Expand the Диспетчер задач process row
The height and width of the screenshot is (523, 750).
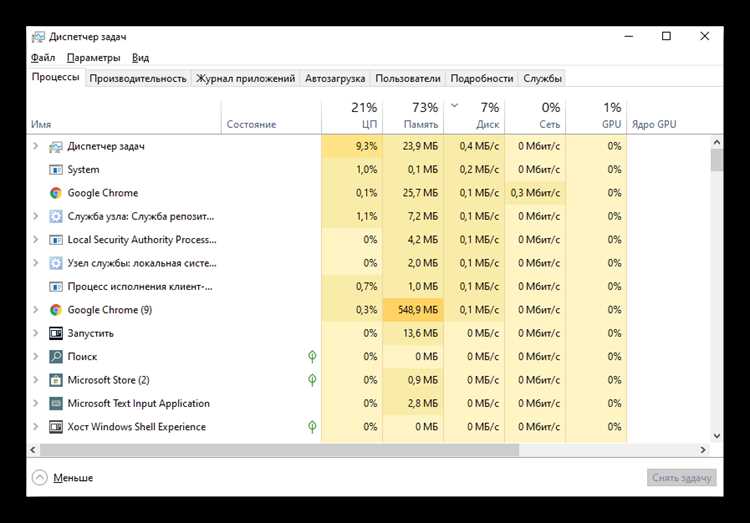[x=35, y=146]
